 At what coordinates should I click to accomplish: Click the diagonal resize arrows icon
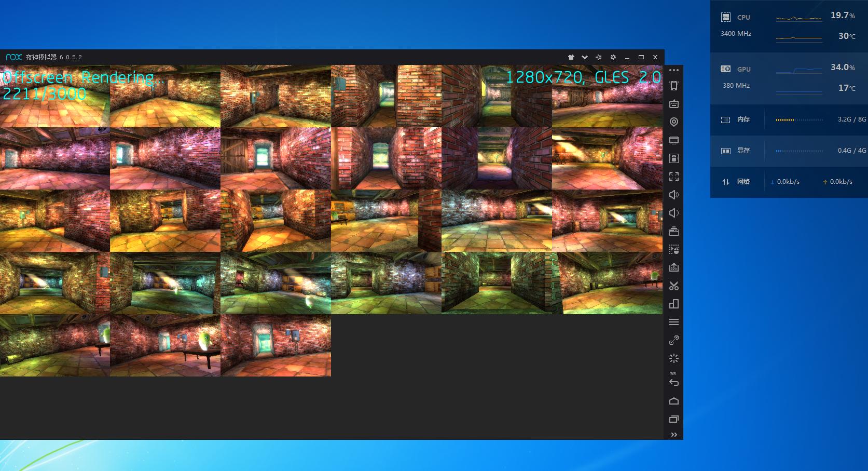tap(673, 340)
